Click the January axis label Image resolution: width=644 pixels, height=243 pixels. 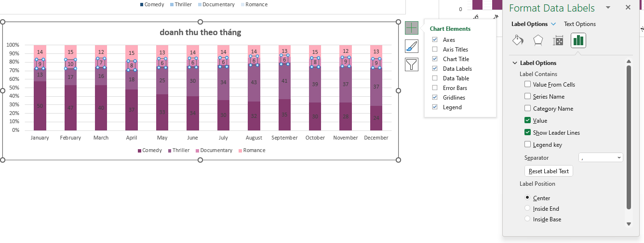(x=40, y=138)
